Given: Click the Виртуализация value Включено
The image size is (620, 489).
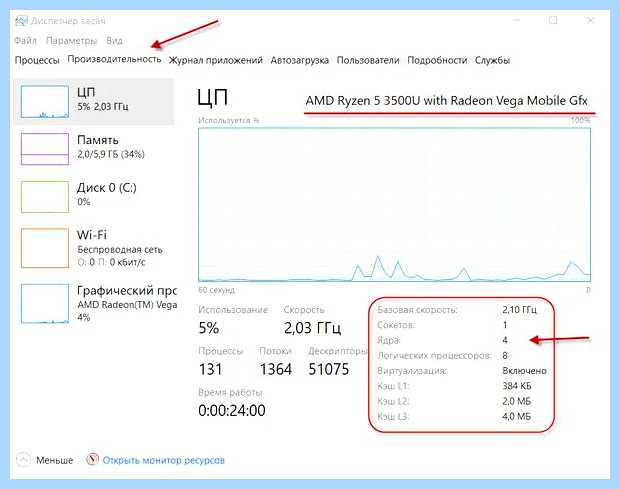Looking at the screenshot, I should [x=524, y=371].
